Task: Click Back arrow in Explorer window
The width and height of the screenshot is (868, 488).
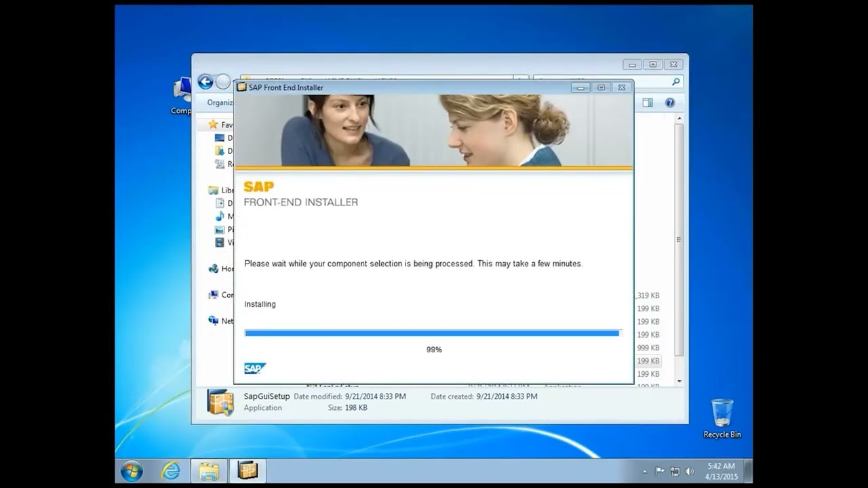Action: click(205, 82)
